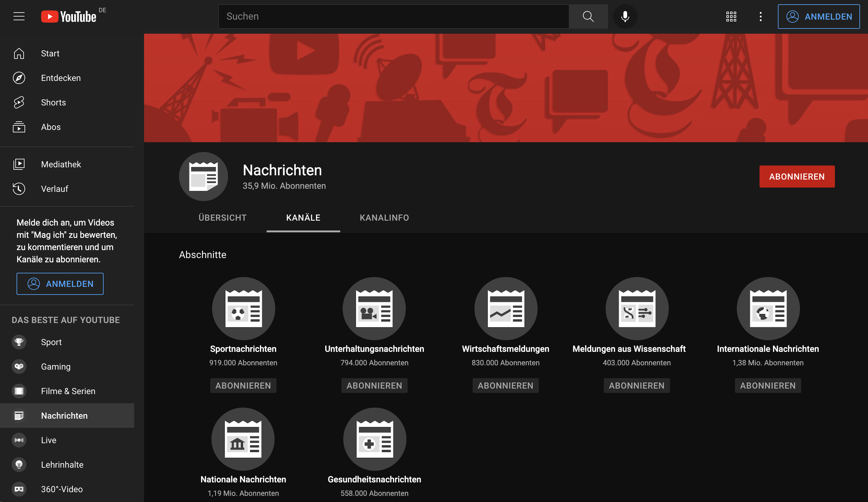Viewport: 868px width, 502px height.
Task: Go to Verlauf history
Action: coord(55,189)
